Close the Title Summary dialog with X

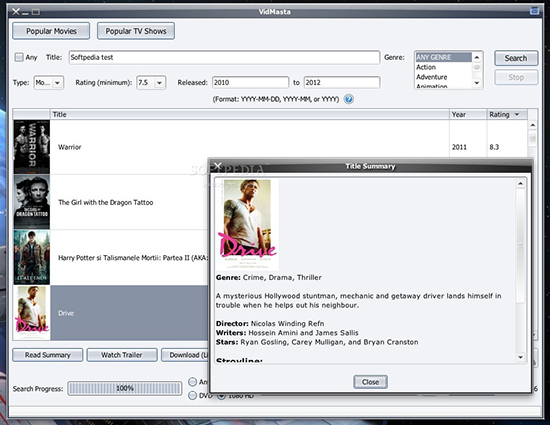[x=218, y=166]
